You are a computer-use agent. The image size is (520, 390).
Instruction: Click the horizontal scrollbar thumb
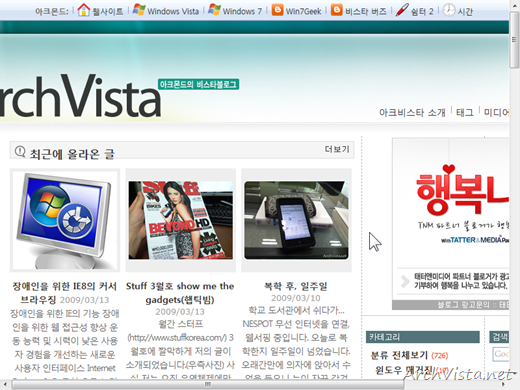coord(208,384)
